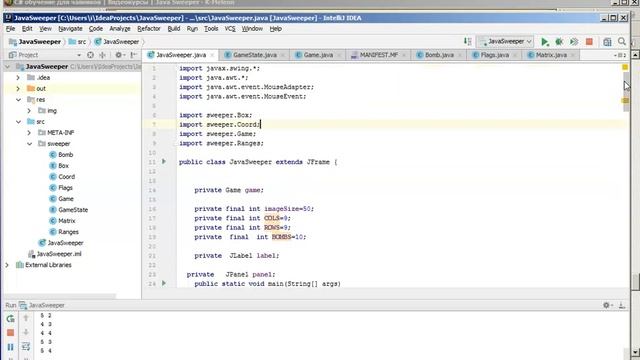Collapse the sweeper package
The width and height of the screenshot is (640, 360).
29,144
